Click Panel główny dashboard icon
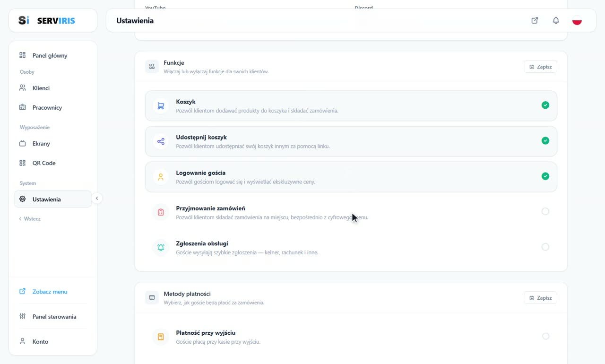The height and width of the screenshot is (364, 605). pyautogui.click(x=22, y=55)
